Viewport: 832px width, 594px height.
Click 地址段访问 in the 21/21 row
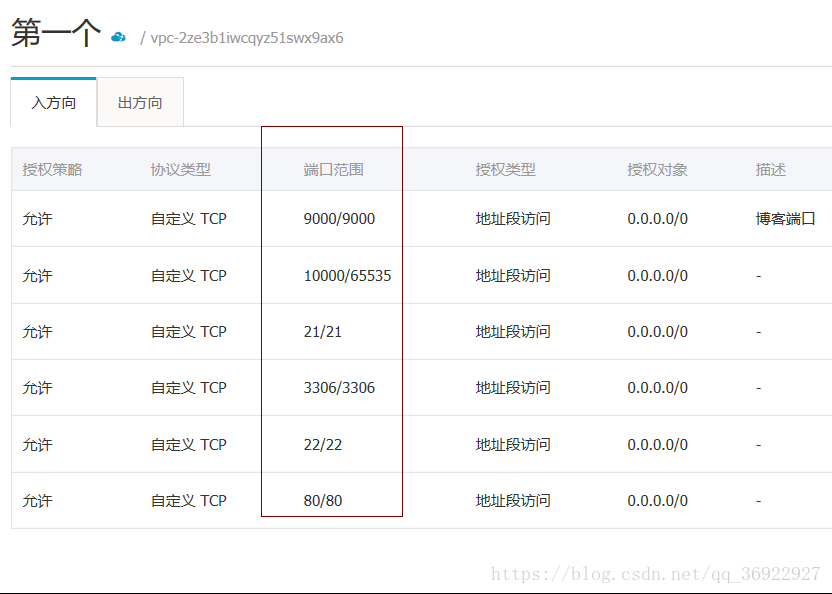[x=513, y=332]
